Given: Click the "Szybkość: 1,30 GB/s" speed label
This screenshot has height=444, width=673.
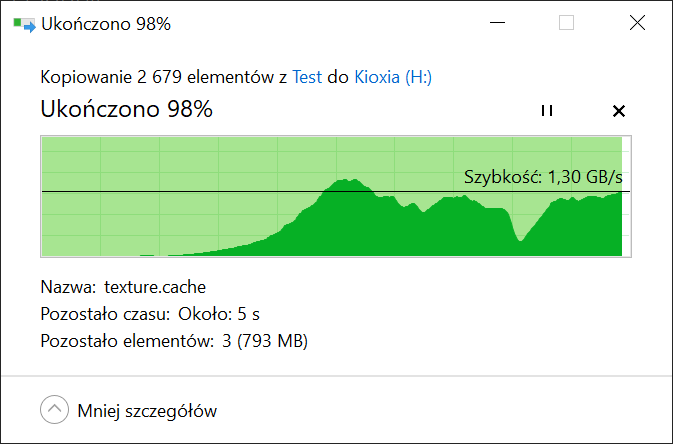Looking at the screenshot, I should click(x=543, y=177).
